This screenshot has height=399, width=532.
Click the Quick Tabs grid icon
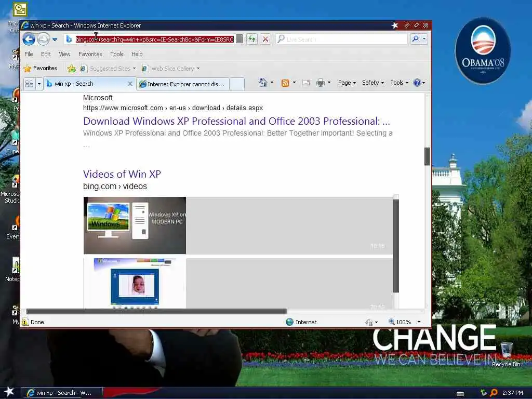[29, 84]
